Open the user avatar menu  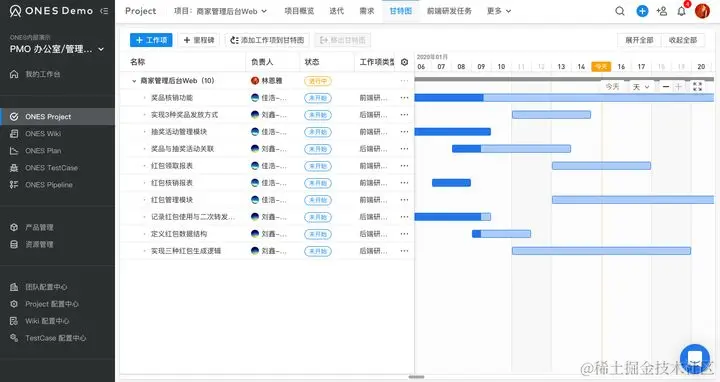pyautogui.click(x=702, y=11)
